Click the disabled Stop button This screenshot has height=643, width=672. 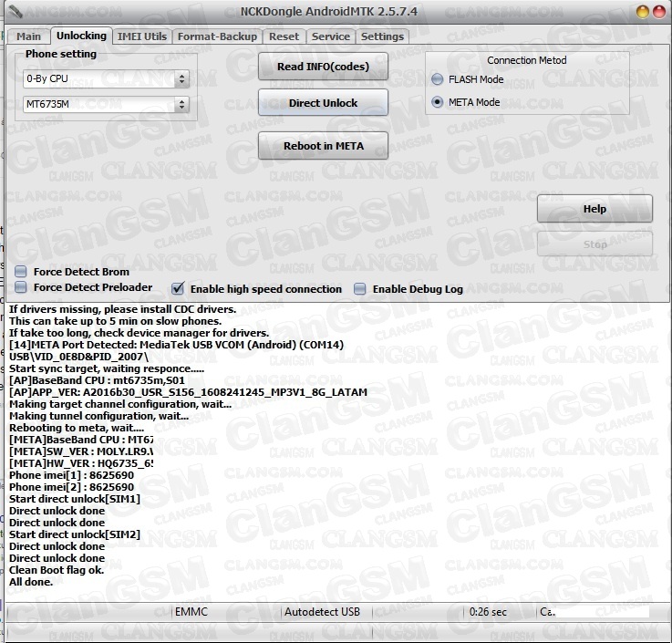coord(594,244)
